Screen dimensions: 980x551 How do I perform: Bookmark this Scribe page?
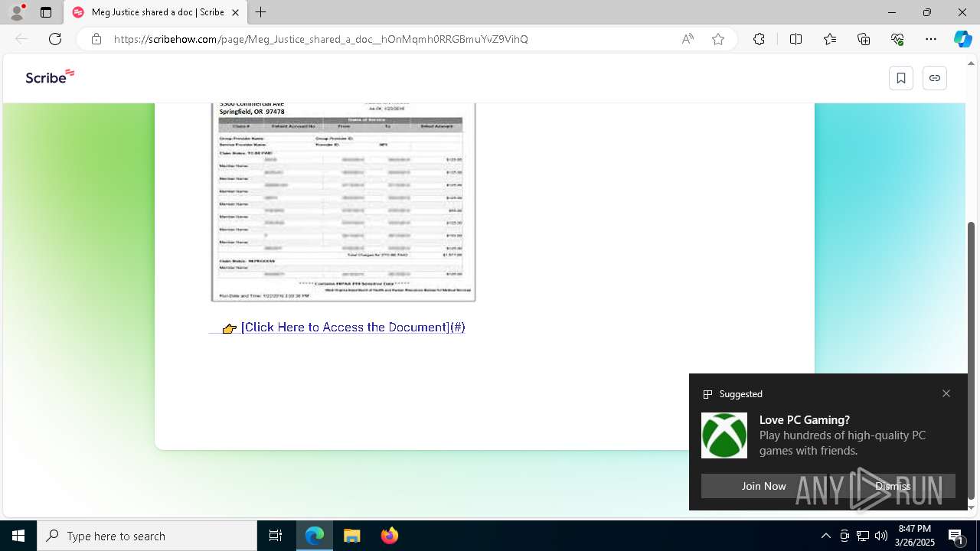click(x=901, y=78)
